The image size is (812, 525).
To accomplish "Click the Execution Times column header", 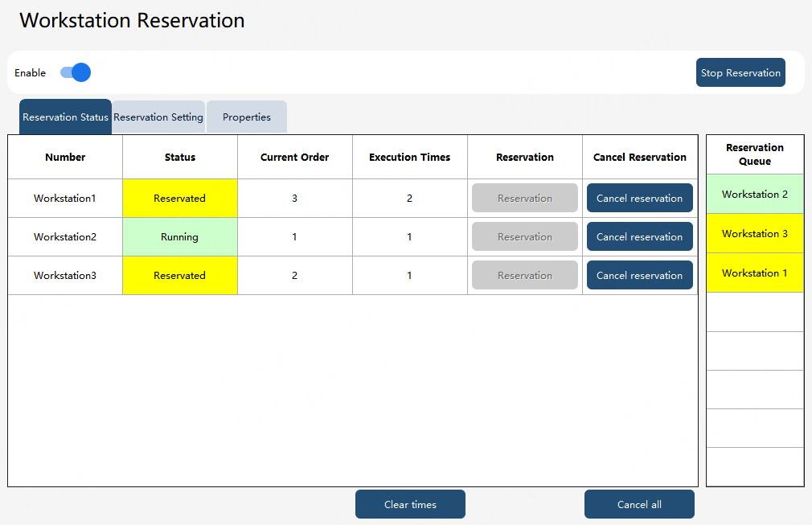I will coord(410,157).
